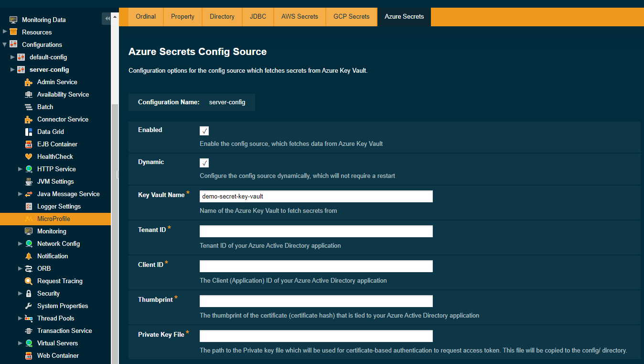
Task: Uncheck the Enabled checkbox
Action: (x=204, y=131)
